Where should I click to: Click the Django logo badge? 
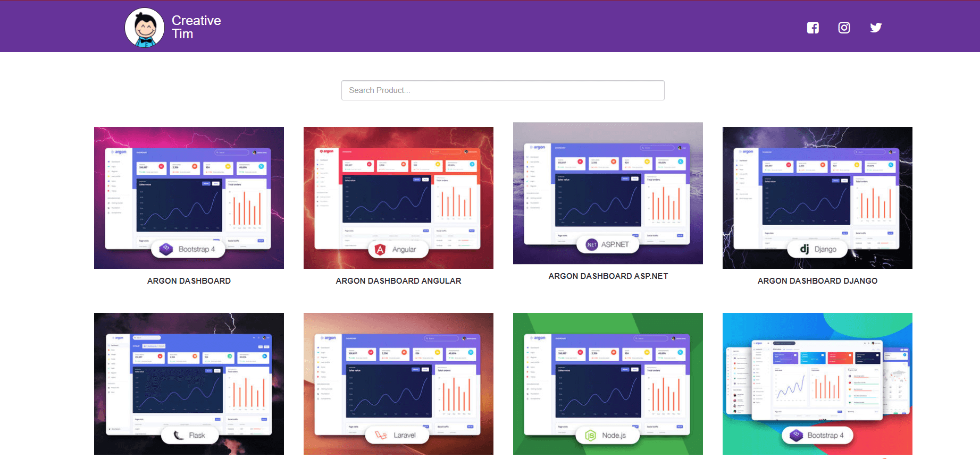pos(817,249)
